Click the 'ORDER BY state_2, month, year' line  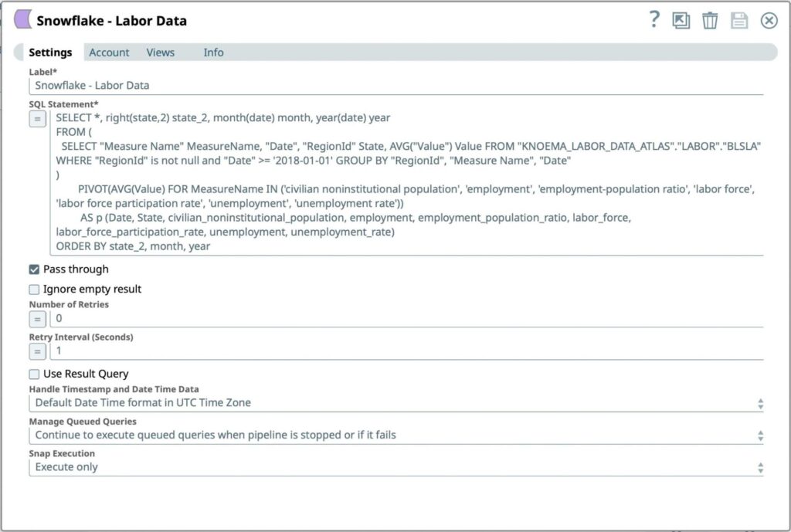pyautogui.click(x=133, y=246)
